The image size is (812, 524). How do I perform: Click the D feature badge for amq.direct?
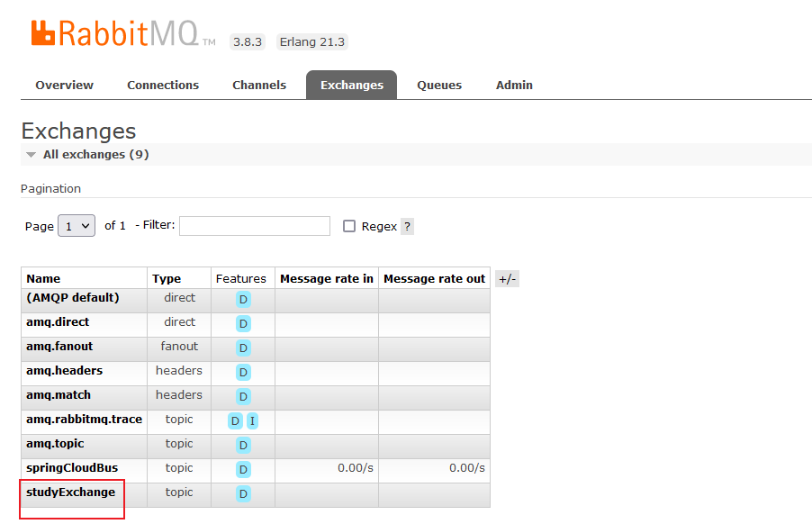tap(243, 323)
